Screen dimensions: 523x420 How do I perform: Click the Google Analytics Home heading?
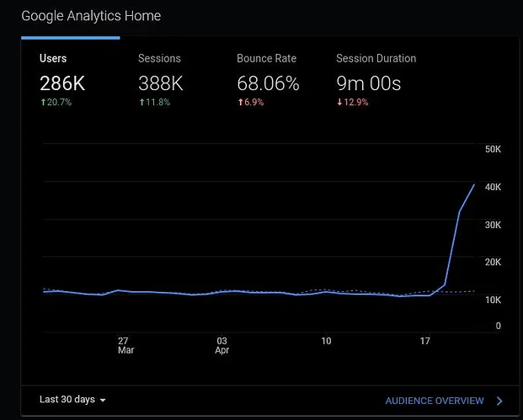point(91,16)
